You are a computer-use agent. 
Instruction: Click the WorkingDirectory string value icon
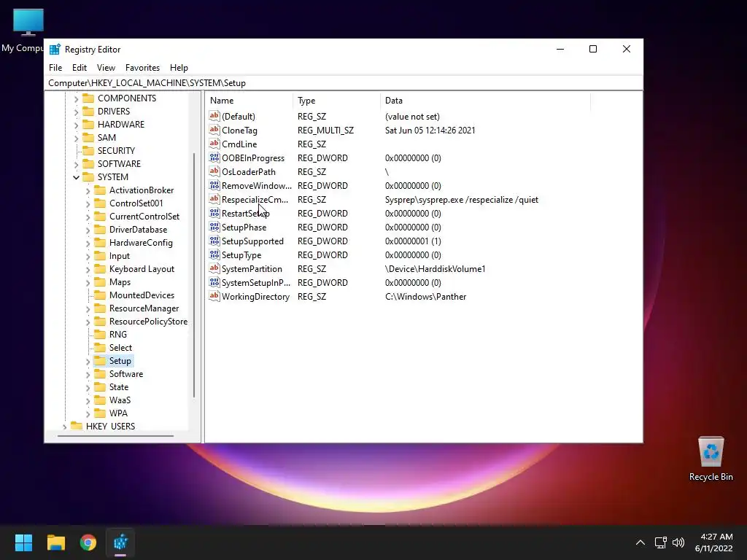point(214,296)
